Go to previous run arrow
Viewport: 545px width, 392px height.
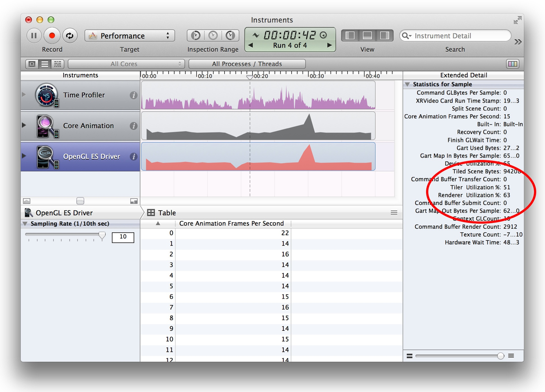tap(251, 45)
